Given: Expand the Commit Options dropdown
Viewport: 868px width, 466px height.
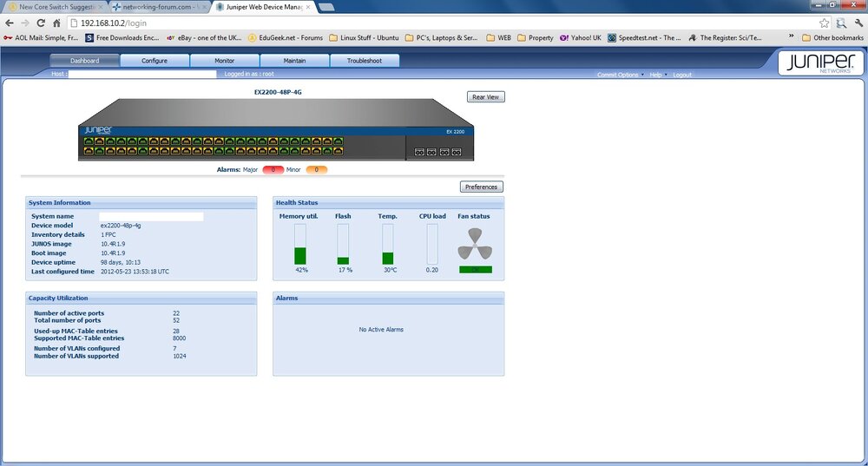Looking at the screenshot, I should click(620, 74).
